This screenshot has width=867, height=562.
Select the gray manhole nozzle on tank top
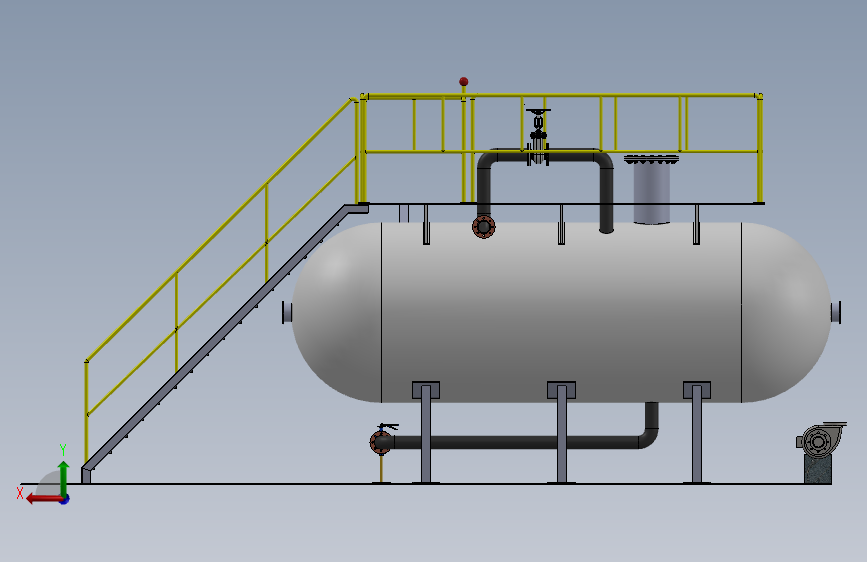point(651,190)
